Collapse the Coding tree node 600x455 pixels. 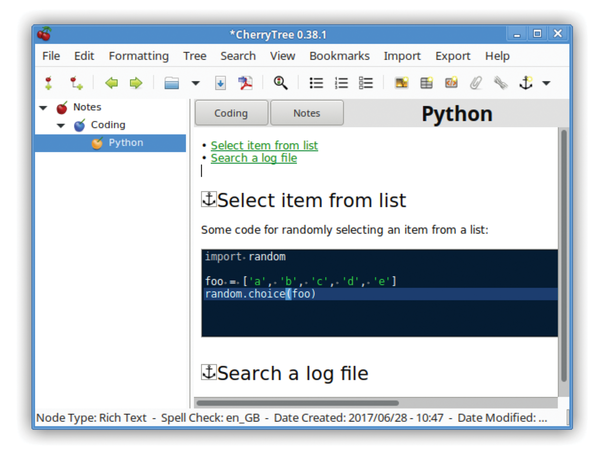61,126
